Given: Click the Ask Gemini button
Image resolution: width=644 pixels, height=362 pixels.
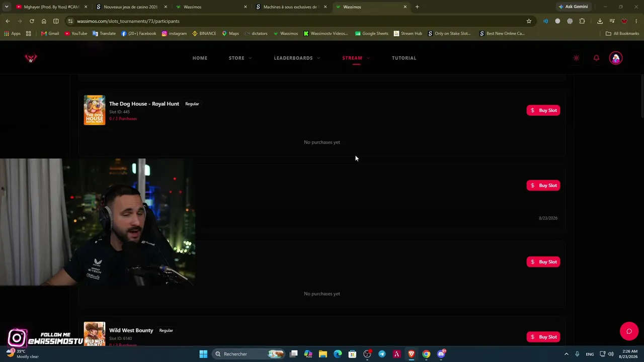Looking at the screenshot, I should (x=573, y=7).
